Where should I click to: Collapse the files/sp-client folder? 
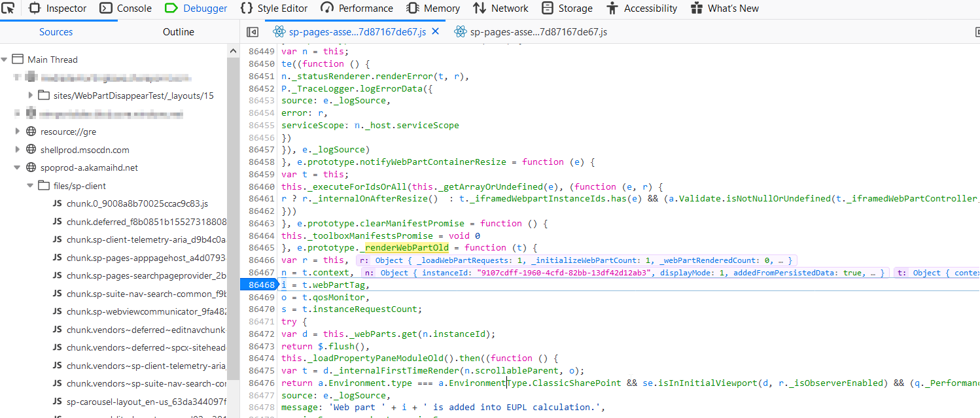tap(30, 186)
